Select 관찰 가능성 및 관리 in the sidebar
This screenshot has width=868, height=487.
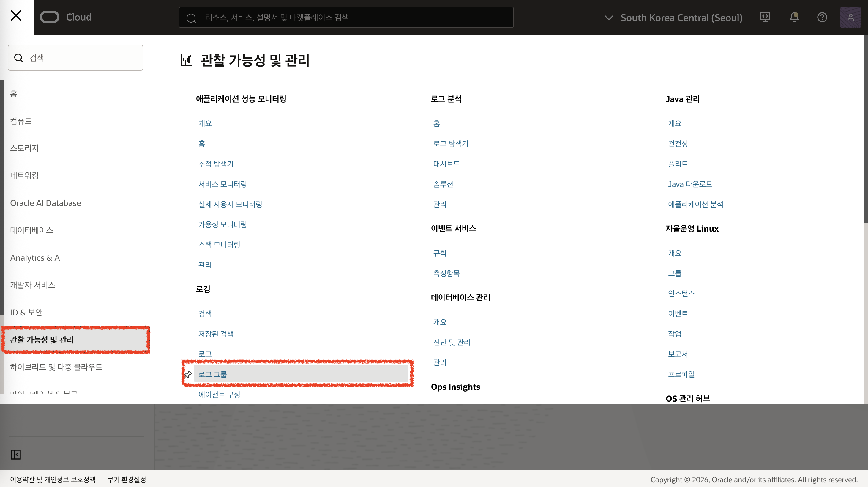pos(75,340)
